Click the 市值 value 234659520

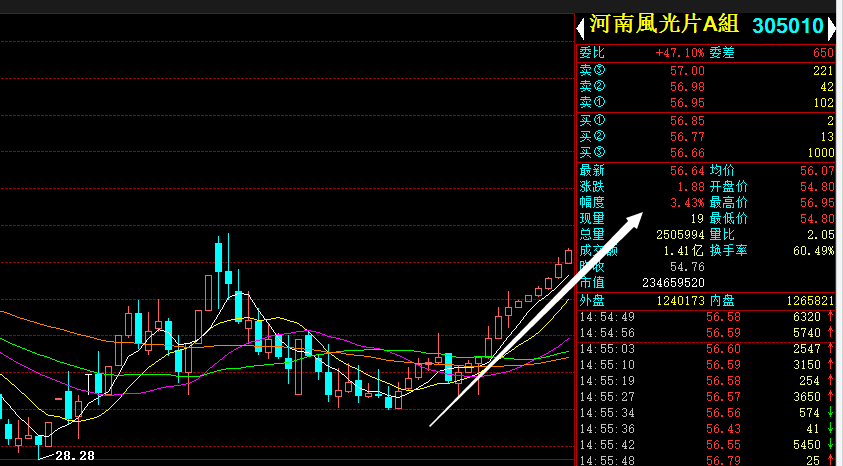[674, 283]
